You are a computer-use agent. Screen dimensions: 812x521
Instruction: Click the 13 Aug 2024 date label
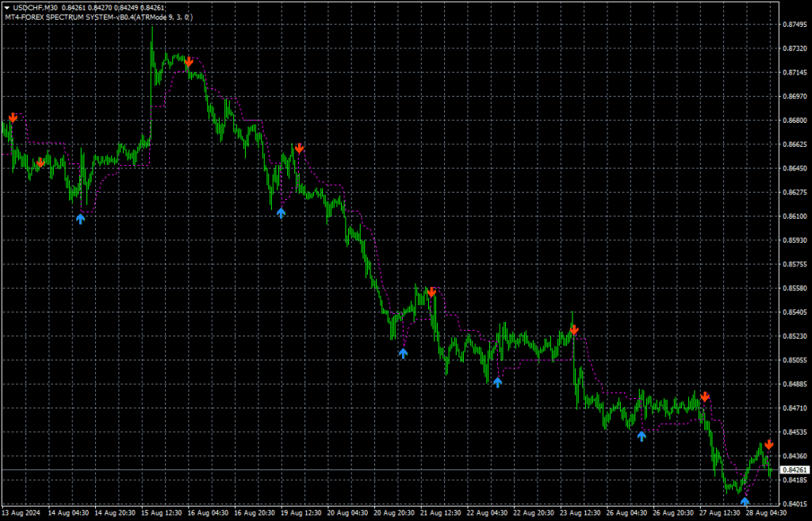[21, 513]
